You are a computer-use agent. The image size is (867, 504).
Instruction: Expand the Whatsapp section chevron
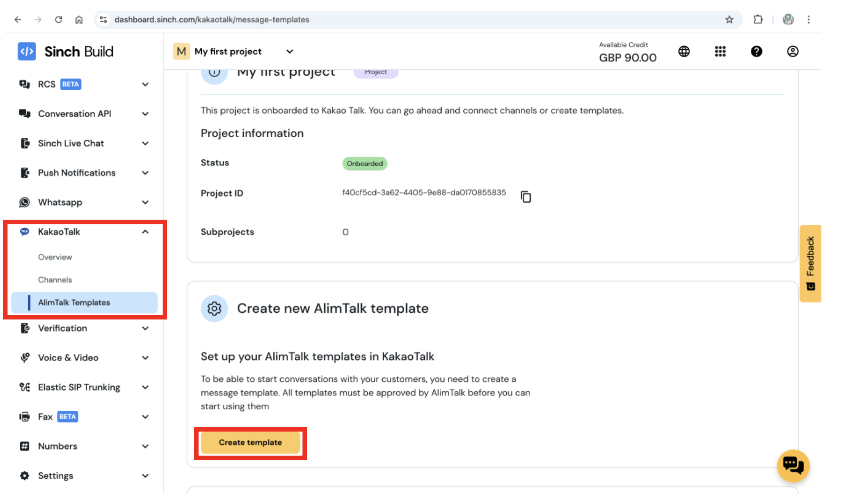click(x=146, y=202)
